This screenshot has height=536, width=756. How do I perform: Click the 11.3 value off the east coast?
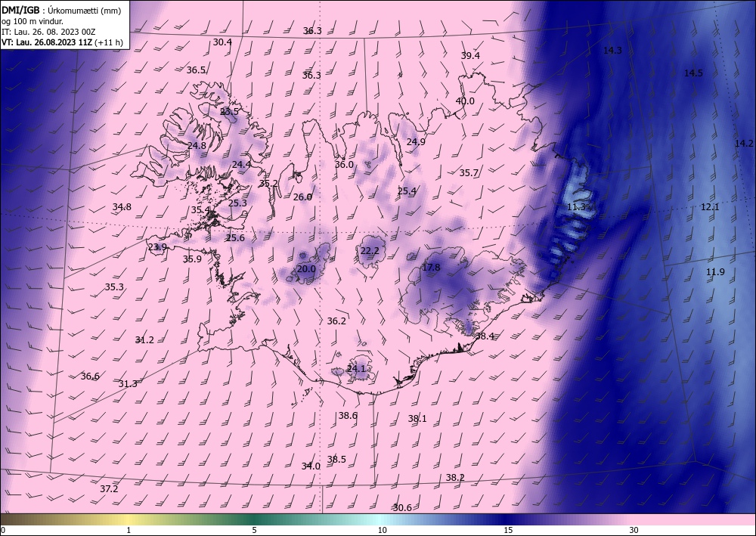click(575, 207)
